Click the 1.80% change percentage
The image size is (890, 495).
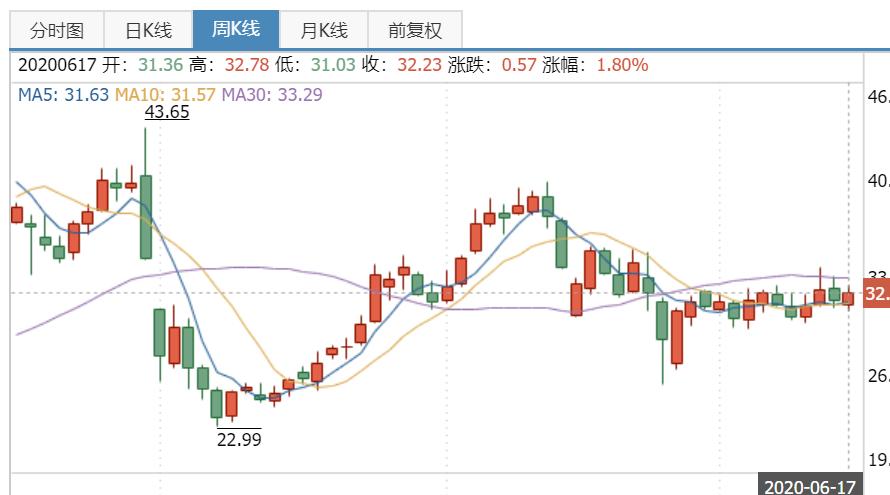[x=622, y=65]
